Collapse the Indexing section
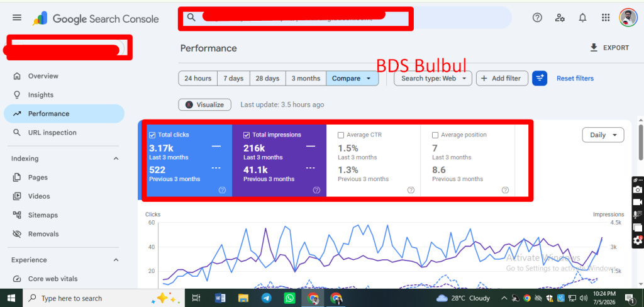 pyautogui.click(x=116, y=159)
